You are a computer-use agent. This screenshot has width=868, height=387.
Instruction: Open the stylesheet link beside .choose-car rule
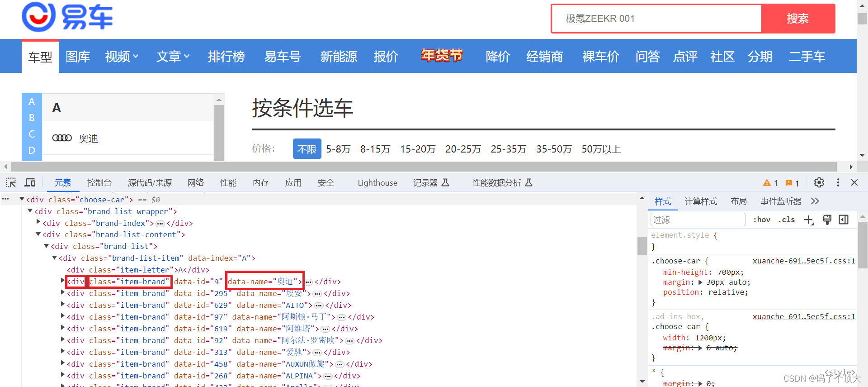[804, 261]
